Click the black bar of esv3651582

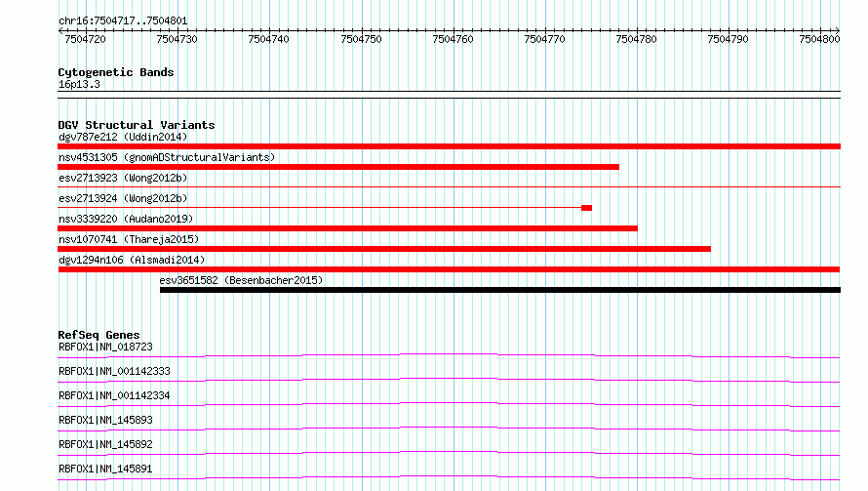tap(500, 290)
